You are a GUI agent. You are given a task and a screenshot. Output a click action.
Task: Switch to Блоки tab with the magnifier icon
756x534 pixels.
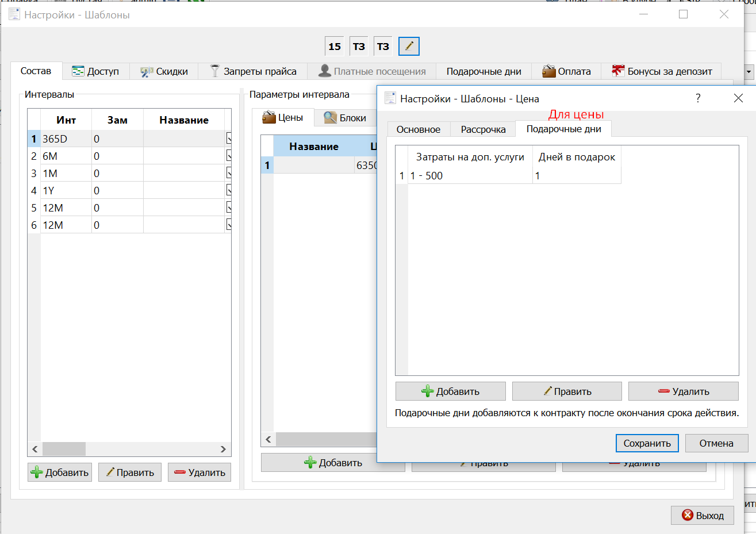coord(345,117)
